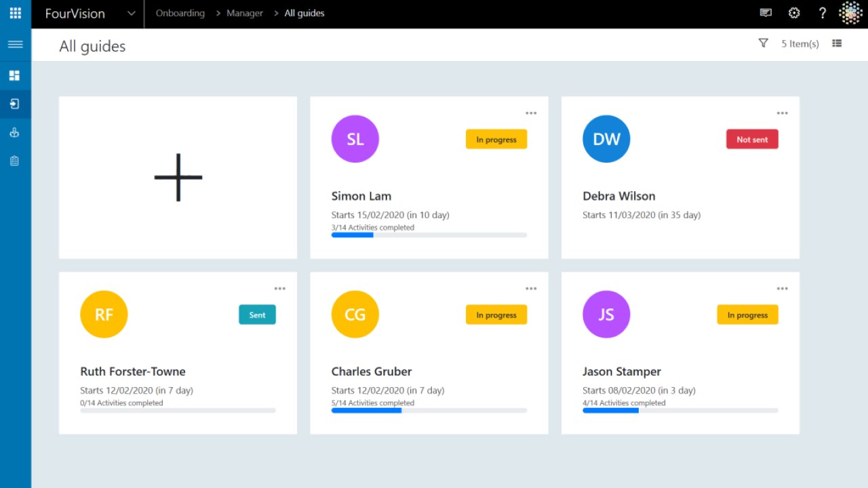Image resolution: width=868 pixels, height=488 pixels.
Task: Open the messages chat icon
Action: pos(766,13)
